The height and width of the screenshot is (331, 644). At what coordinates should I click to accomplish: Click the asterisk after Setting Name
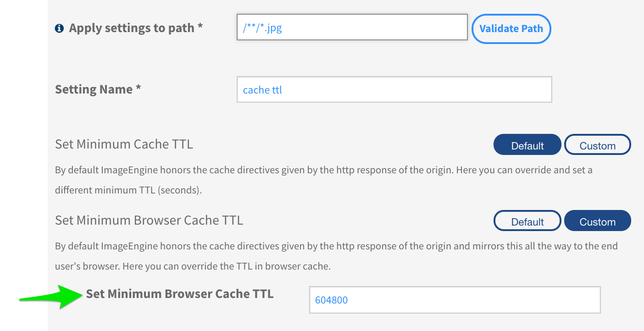click(138, 88)
